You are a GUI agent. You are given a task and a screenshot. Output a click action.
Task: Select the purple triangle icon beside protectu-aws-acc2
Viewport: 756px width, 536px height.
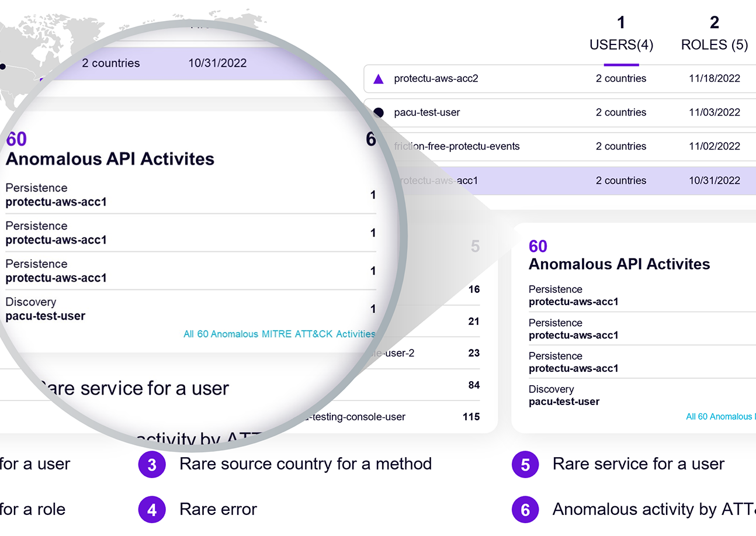point(377,78)
